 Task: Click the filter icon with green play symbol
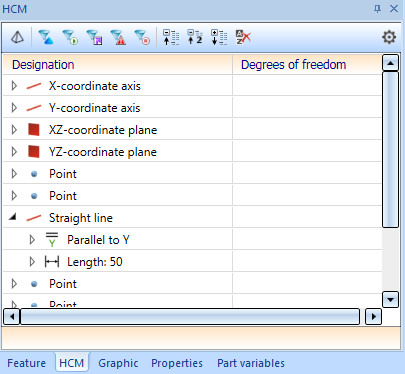[x=70, y=37]
